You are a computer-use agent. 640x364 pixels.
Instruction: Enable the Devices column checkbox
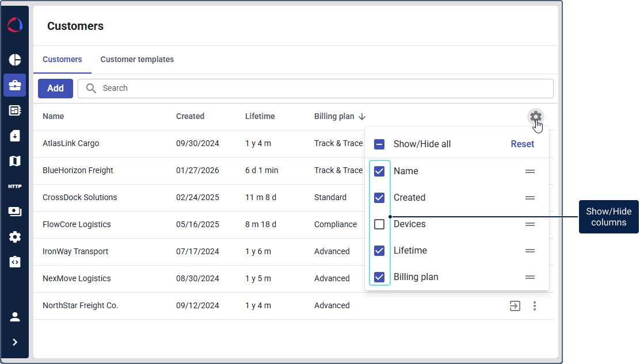tap(379, 224)
